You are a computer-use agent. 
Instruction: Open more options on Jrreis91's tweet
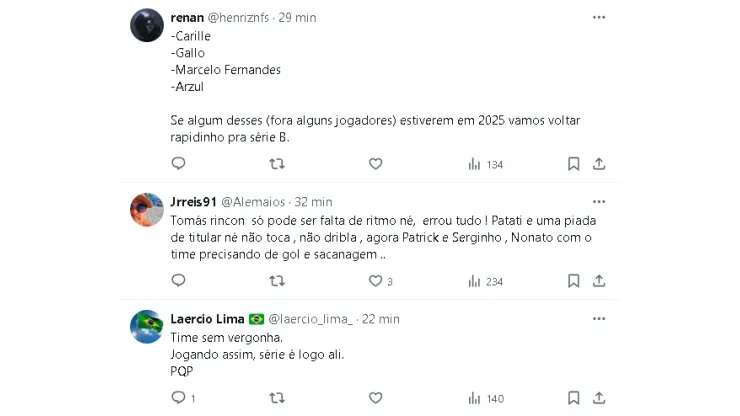click(x=598, y=200)
